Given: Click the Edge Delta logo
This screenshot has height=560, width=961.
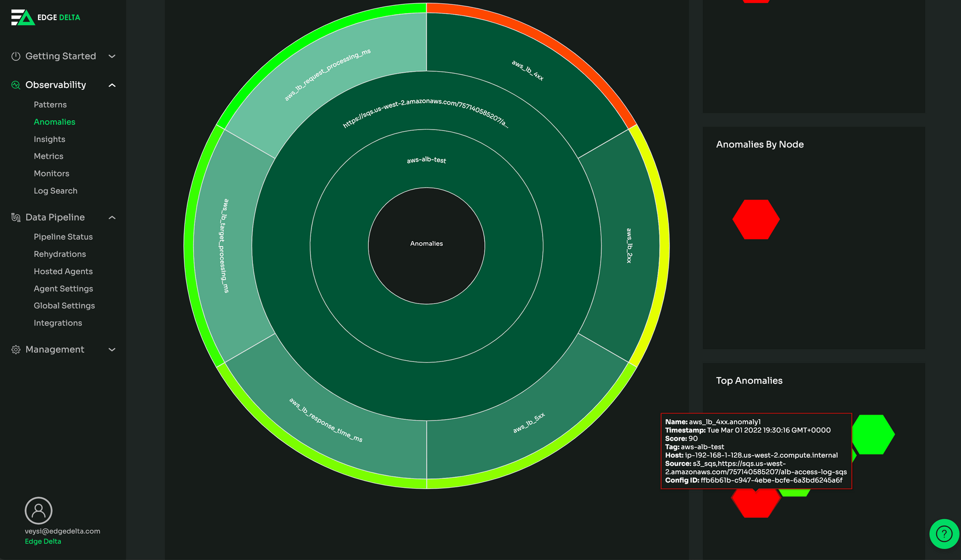Looking at the screenshot, I should point(45,17).
